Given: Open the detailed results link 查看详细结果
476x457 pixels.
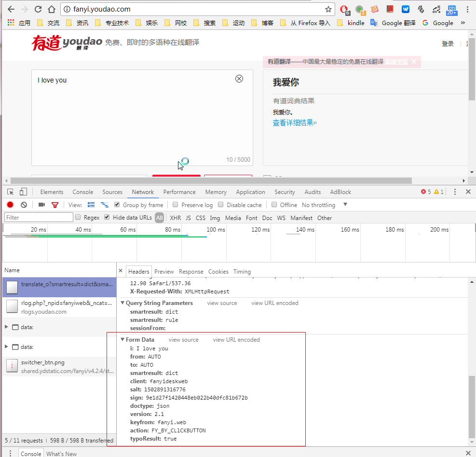Looking at the screenshot, I should click(x=295, y=123).
